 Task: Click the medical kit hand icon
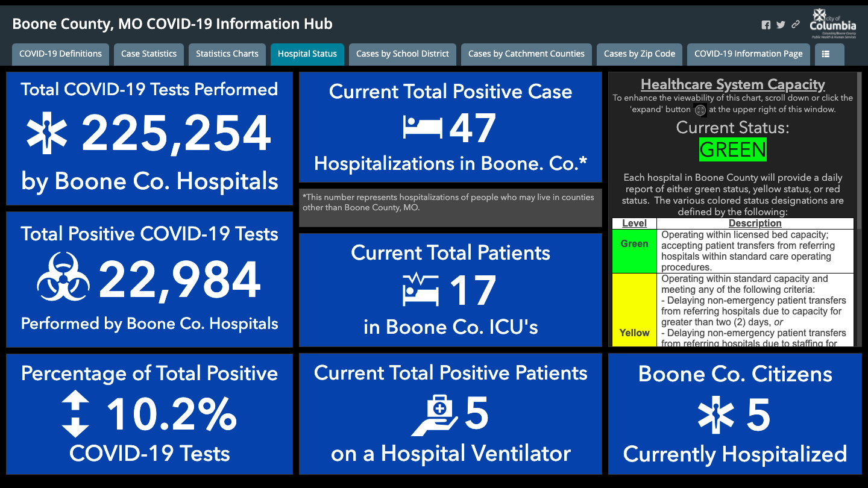[x=435, y=416]
